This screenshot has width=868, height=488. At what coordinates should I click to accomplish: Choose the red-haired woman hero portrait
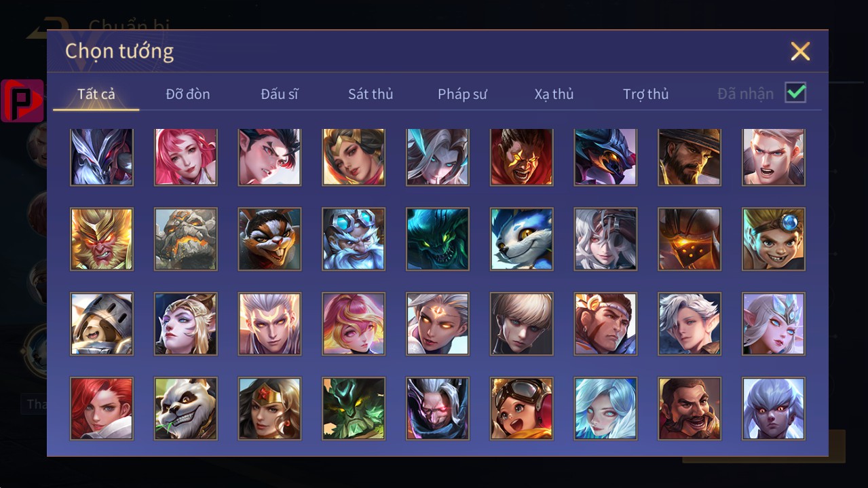tap(102, 409)
